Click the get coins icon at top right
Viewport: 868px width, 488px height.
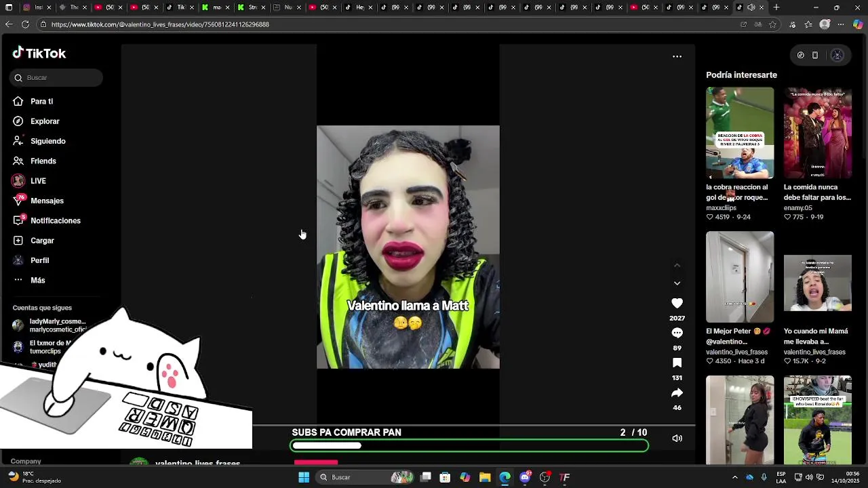800,56
